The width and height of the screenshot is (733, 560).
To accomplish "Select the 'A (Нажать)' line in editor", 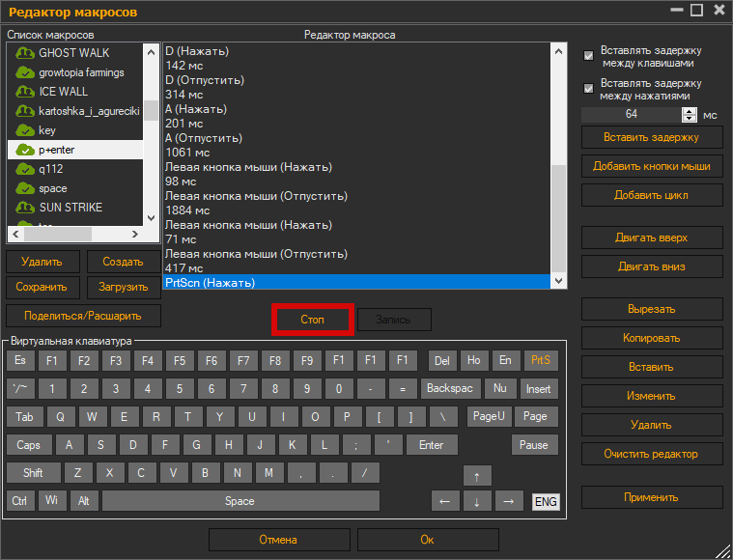I will pyautogui.click(x=356, y=109).
